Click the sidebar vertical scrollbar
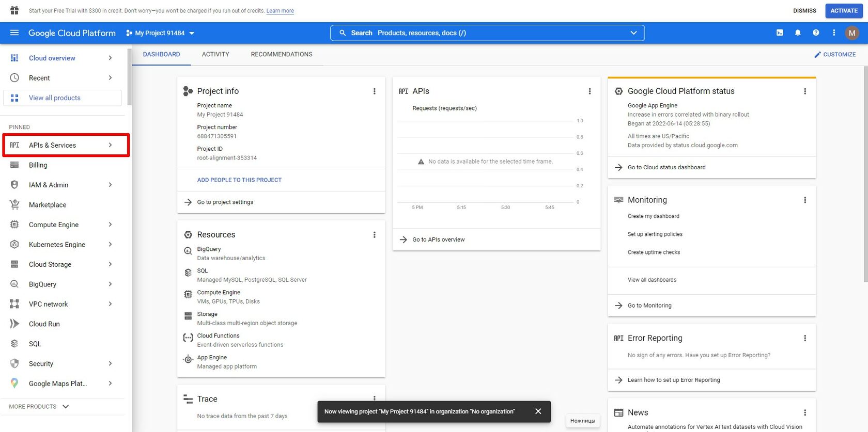This screenshot has width=868, height=432. point(129,76)
